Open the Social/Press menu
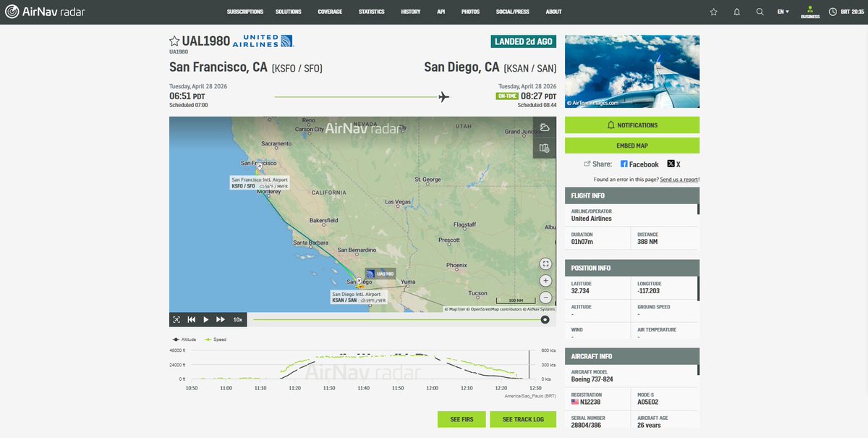 513,12
